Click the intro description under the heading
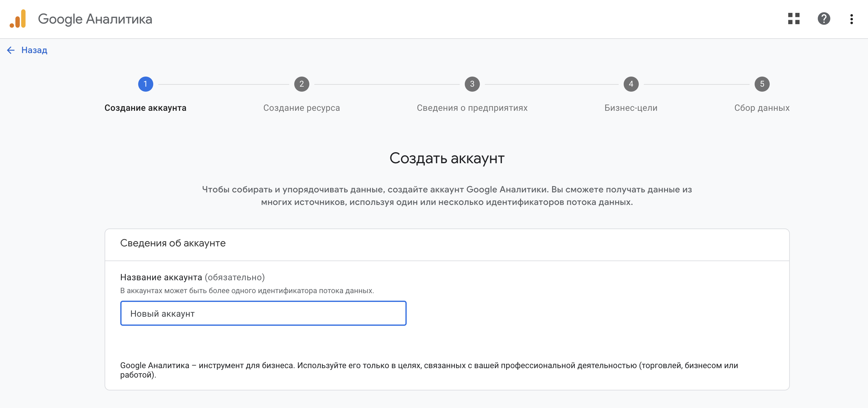The width and height of the screenshot is (868, 408). [x=447, y=196]
